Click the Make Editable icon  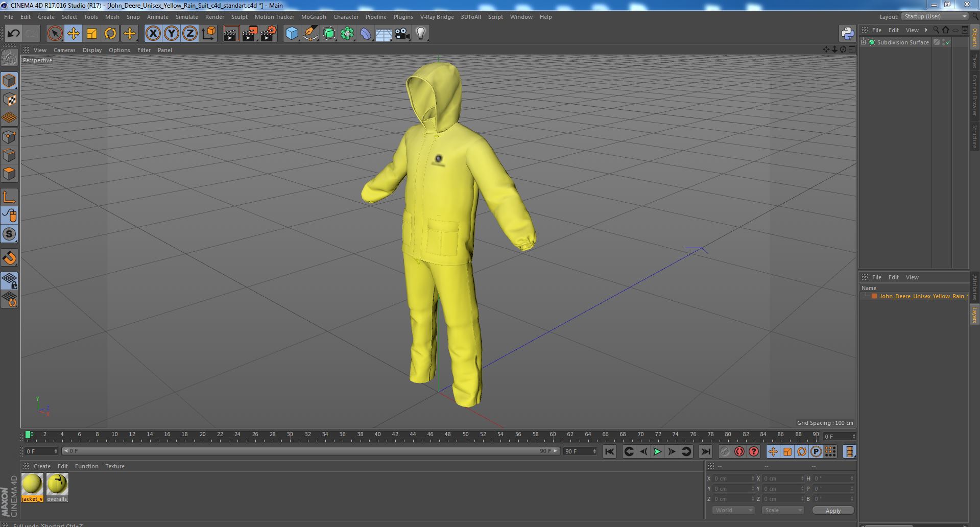[9, 58]
